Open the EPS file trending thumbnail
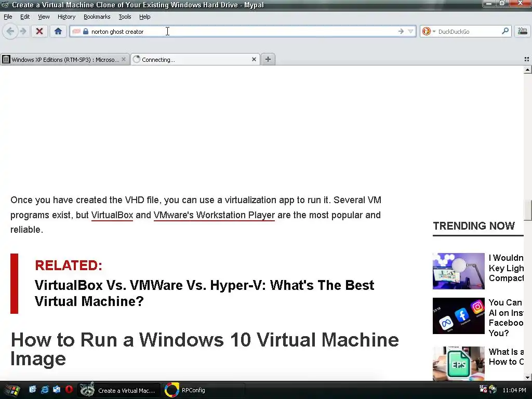The image size is (532, 399). click(459, 363)
